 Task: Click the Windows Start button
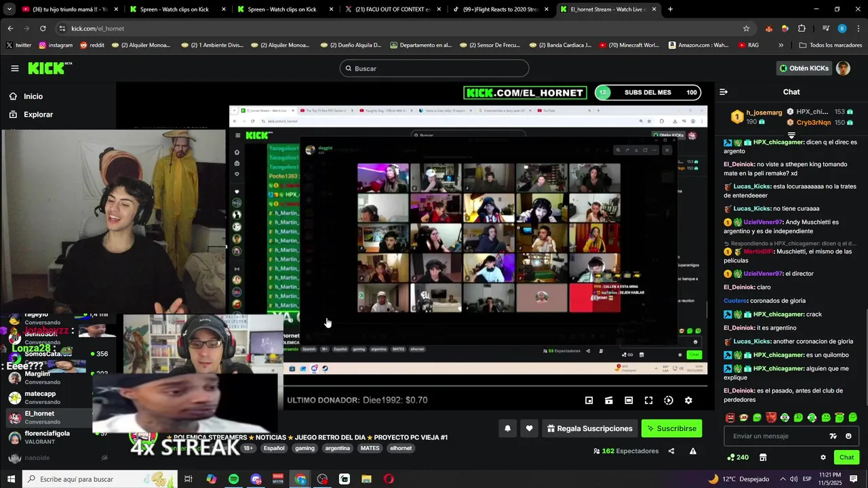[x=11, y=479]
